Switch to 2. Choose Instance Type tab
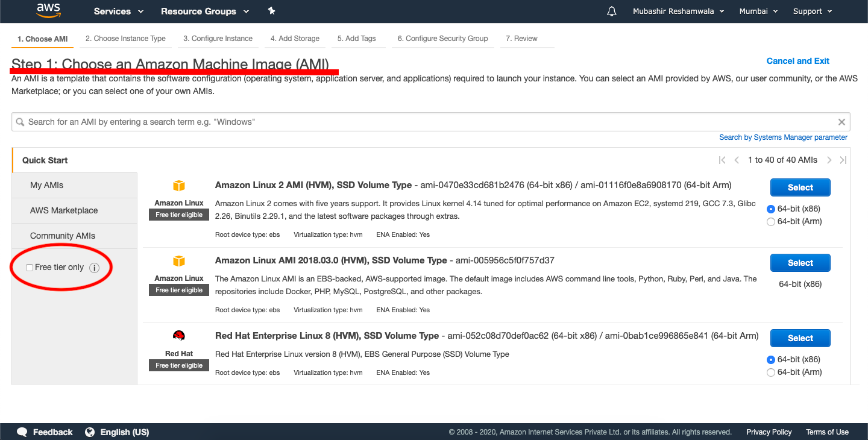868x440 pixels. coord(125,39)
